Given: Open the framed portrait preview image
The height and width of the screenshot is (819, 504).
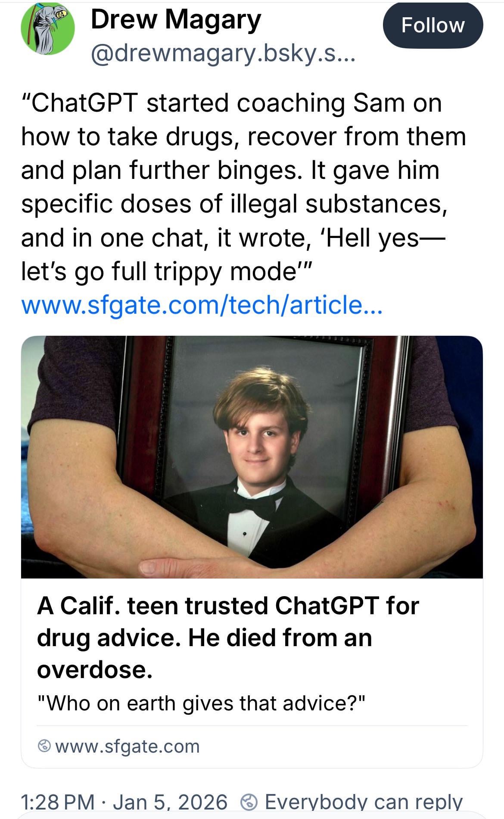Looking at the screenshot, I should [x=252, y=457].
